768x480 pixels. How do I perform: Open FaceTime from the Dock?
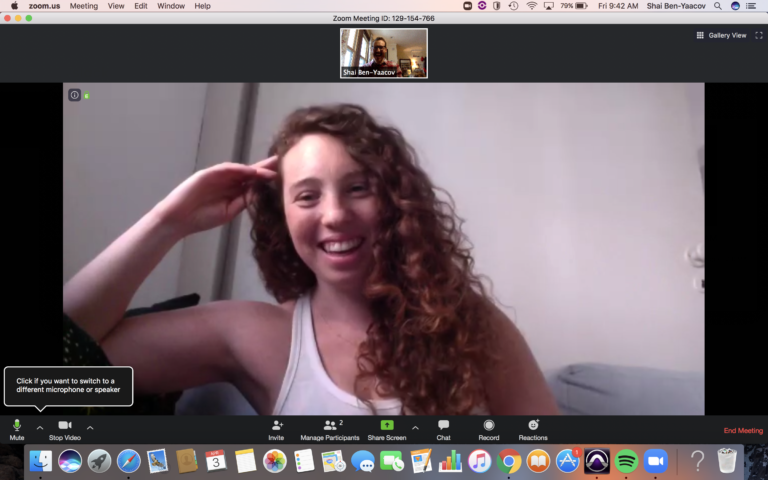pyautogui.click(x=392, y=461)
